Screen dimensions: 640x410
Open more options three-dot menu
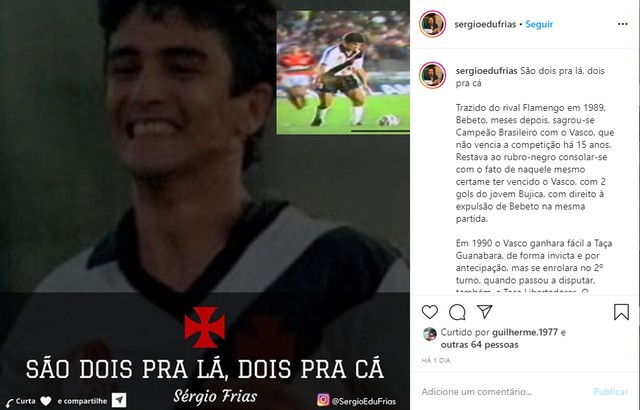623,24
